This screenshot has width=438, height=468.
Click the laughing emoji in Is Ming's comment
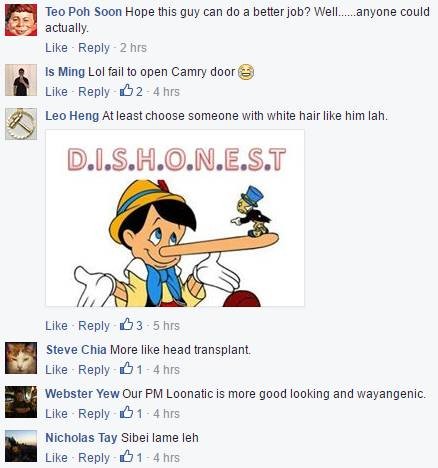[x=246, y=72]
